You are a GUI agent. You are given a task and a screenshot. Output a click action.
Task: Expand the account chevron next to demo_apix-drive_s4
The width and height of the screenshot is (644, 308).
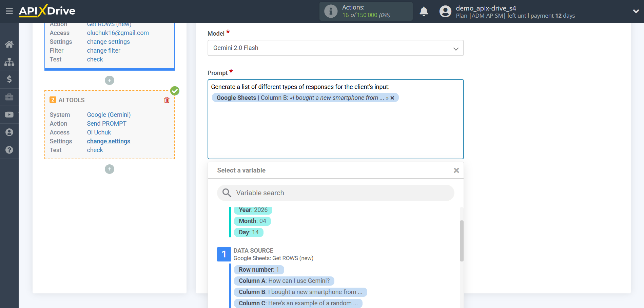point(636,11)
